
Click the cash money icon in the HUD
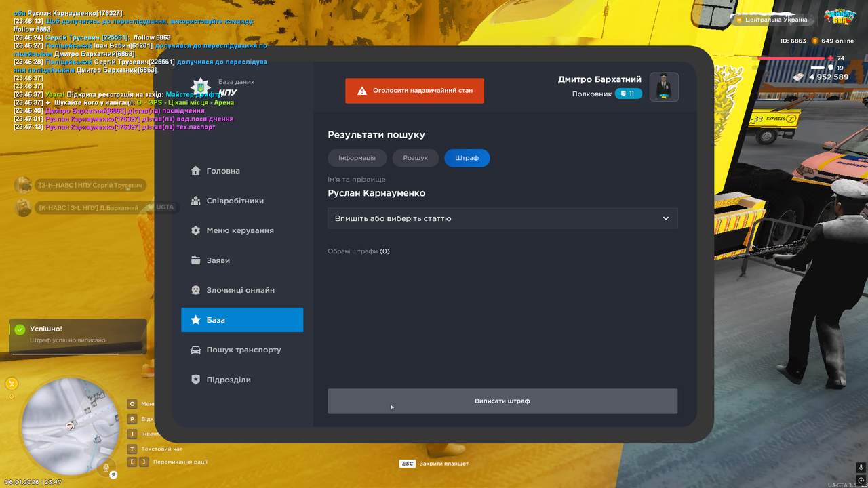pos(798,77)
